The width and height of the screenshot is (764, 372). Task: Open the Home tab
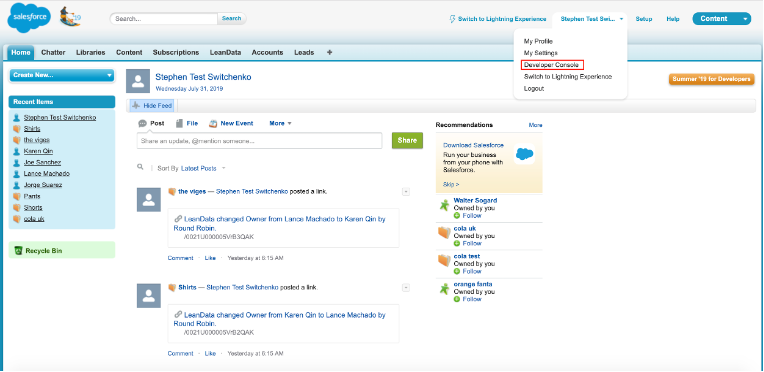(21, 53)
